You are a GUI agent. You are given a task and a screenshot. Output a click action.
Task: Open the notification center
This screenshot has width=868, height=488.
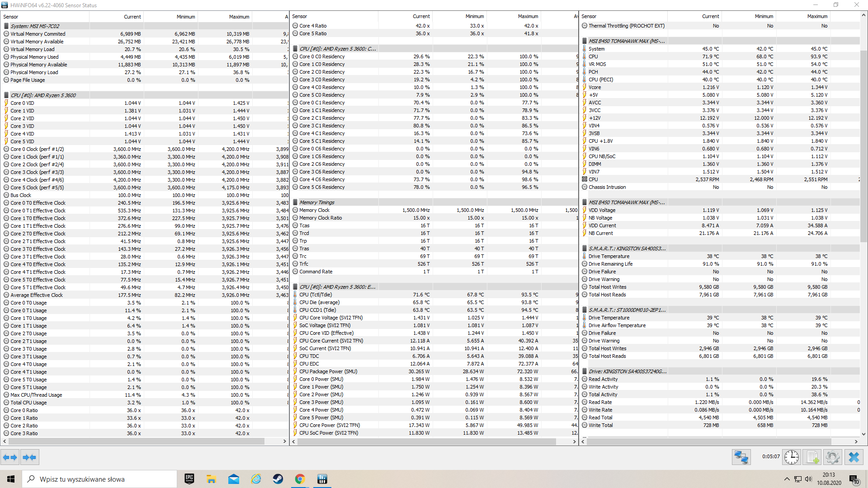click(854, 479)
